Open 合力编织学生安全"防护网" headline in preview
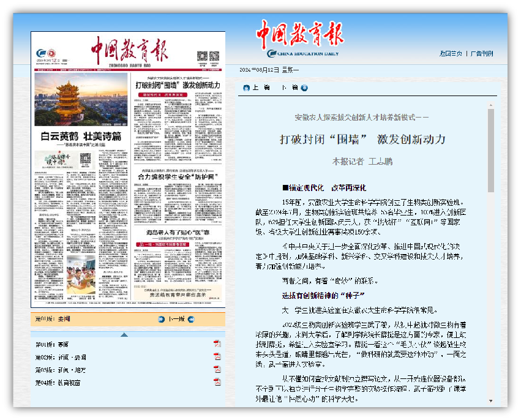 [177, 176]
